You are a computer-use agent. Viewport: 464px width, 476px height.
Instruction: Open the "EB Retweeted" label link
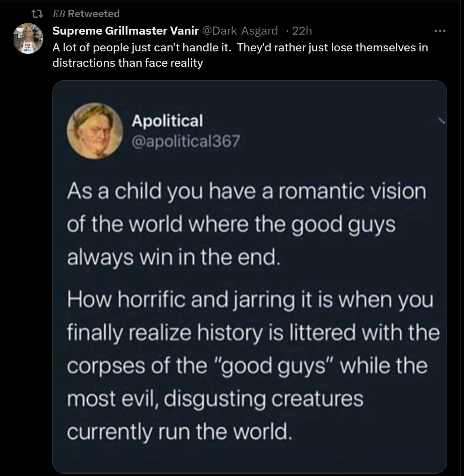coord(86,14)
